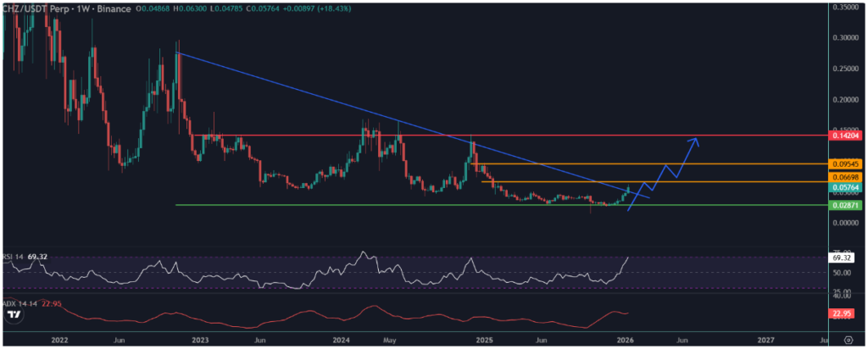Viewport: 868px width, 349px height.
Task: Click the blue projected arrow path tip
Action: (697, 140)
